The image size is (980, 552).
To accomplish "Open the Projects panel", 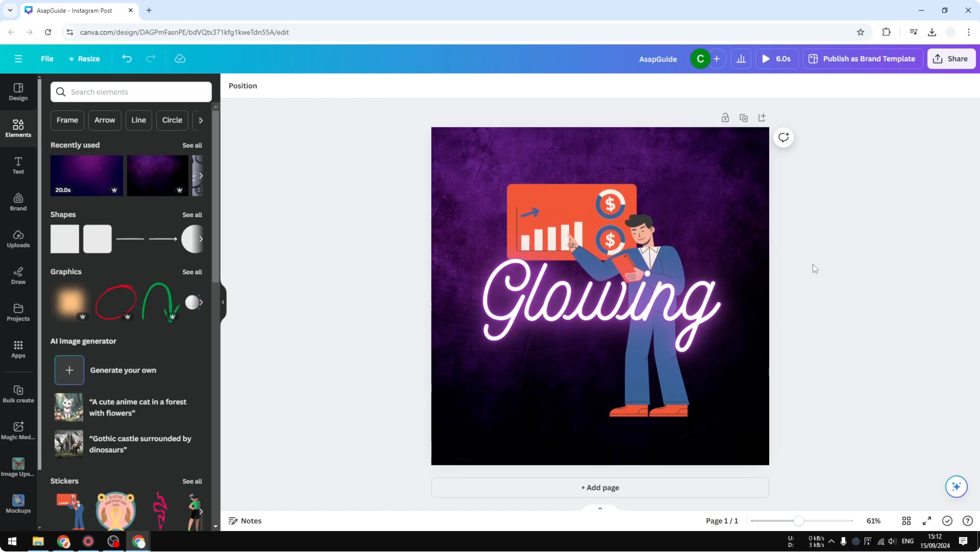I will 18,313.
